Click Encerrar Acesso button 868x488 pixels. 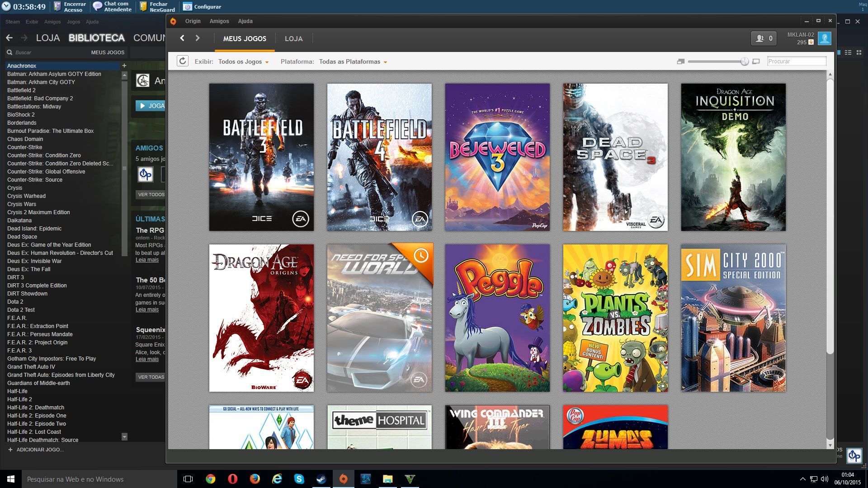click(70, 6)
